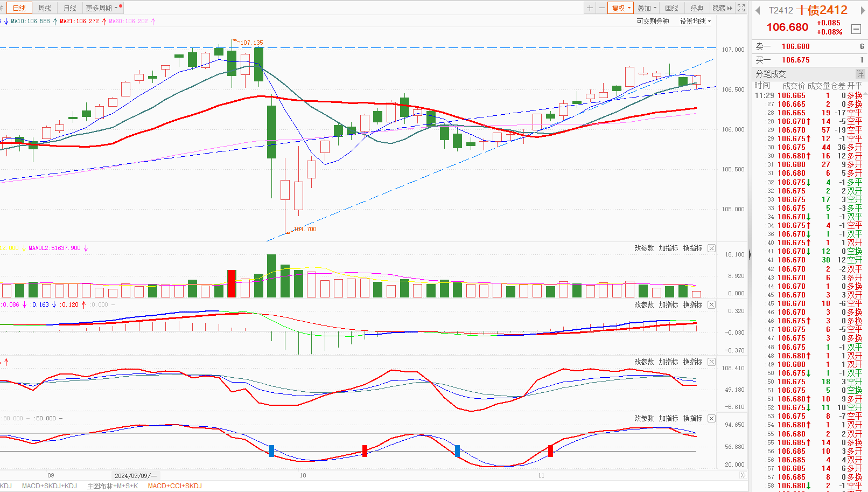Viewport: 868px width, 492px height.
Task: Close the volume indicator panel
Action: click(x=711, y=248)
